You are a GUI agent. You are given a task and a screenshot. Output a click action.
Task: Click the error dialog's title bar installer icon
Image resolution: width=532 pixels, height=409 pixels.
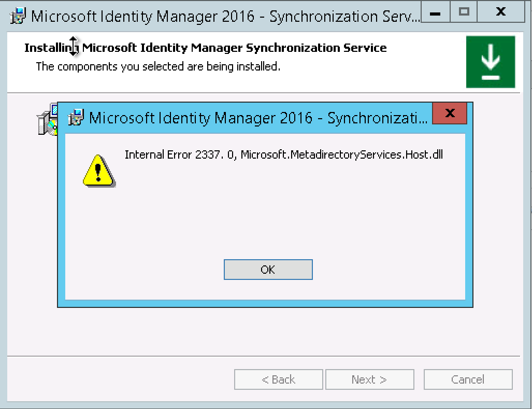[x=76, y=118]
